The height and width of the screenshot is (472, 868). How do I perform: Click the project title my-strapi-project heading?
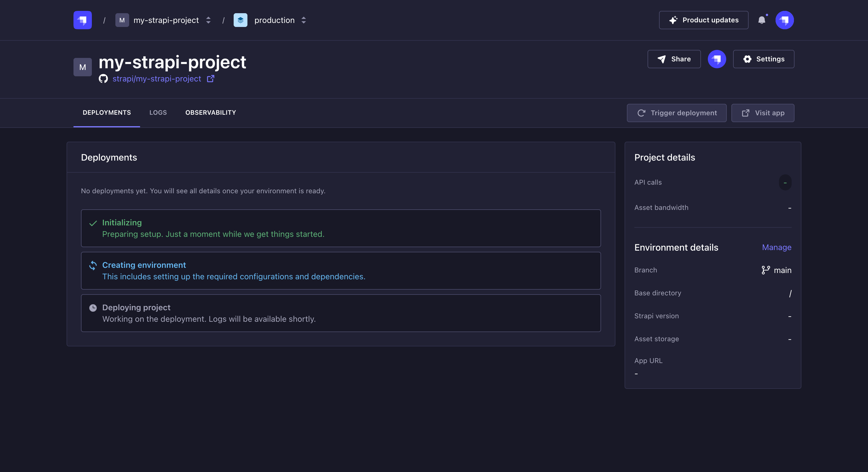172,62
